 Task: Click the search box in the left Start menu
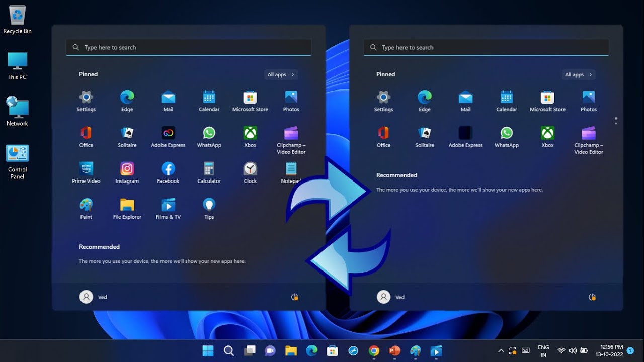pos(189,47)
